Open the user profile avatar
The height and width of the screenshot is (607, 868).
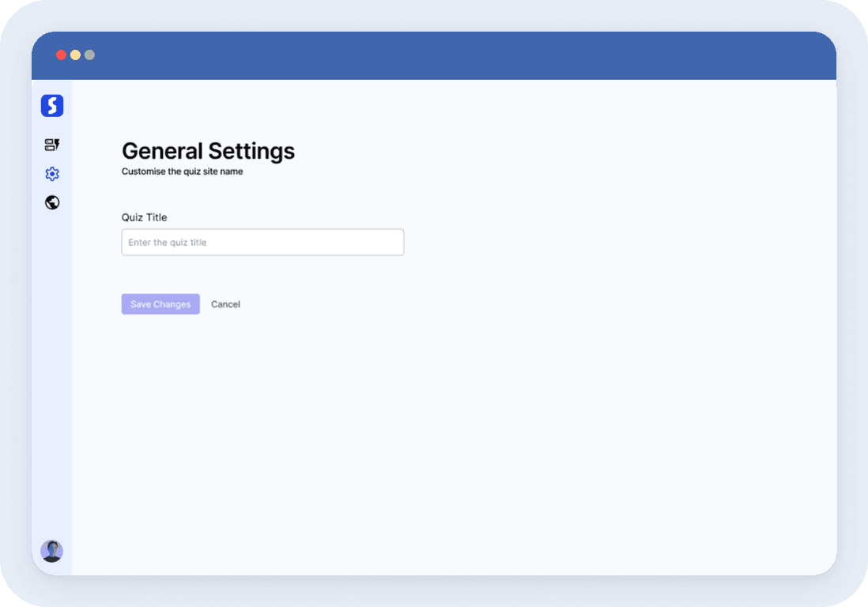pyautogui.click(x=52, y=551)
